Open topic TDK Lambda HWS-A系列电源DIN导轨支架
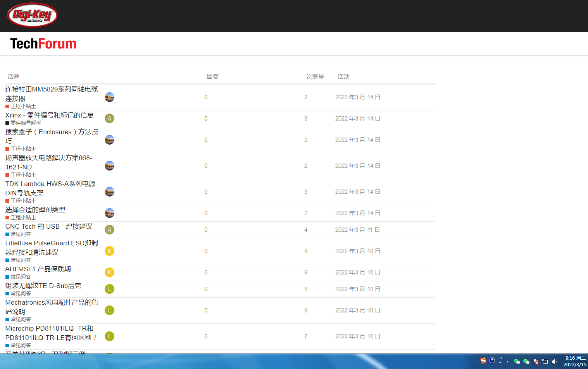588x369 pixels. coord(50,188)
